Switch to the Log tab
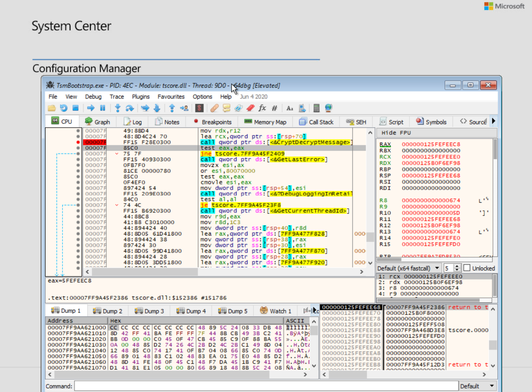This screenshot has width=532, height=392. coord(133,122)
